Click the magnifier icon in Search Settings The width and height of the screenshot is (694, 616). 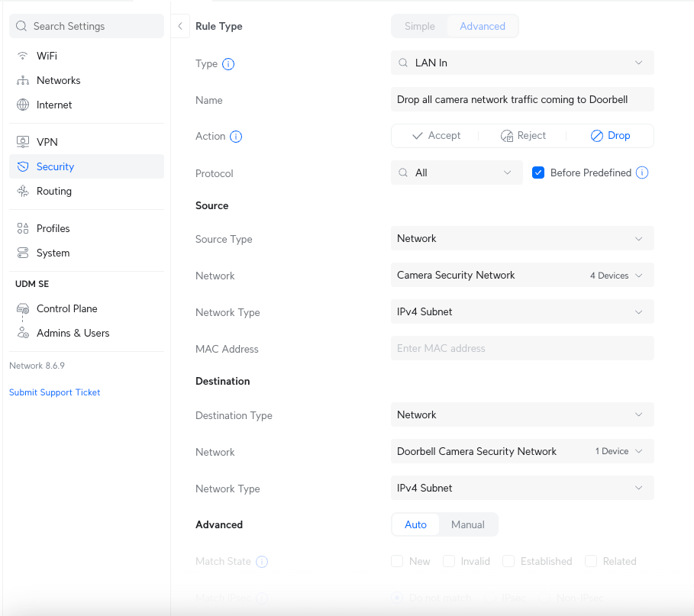pos(21,26)
